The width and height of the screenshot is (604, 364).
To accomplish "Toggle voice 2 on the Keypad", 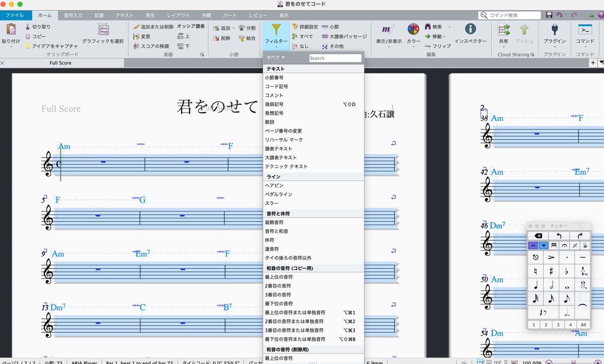I will coord(546,325).
